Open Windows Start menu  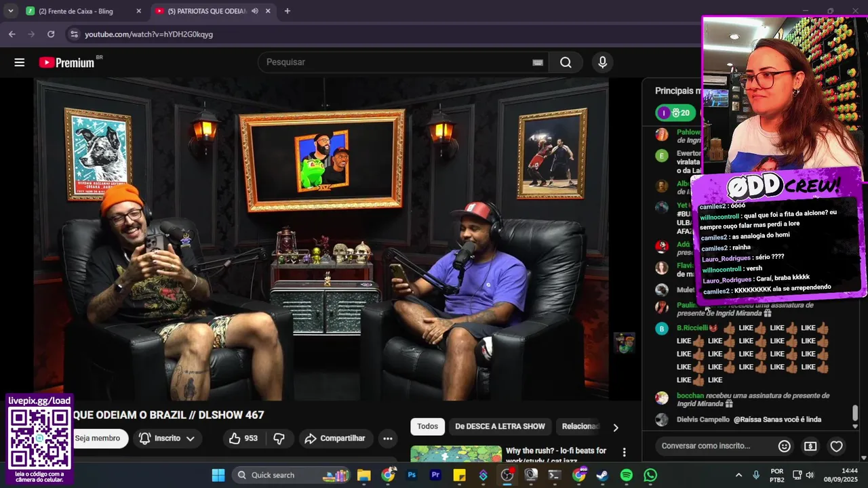(x=218, y=475)
